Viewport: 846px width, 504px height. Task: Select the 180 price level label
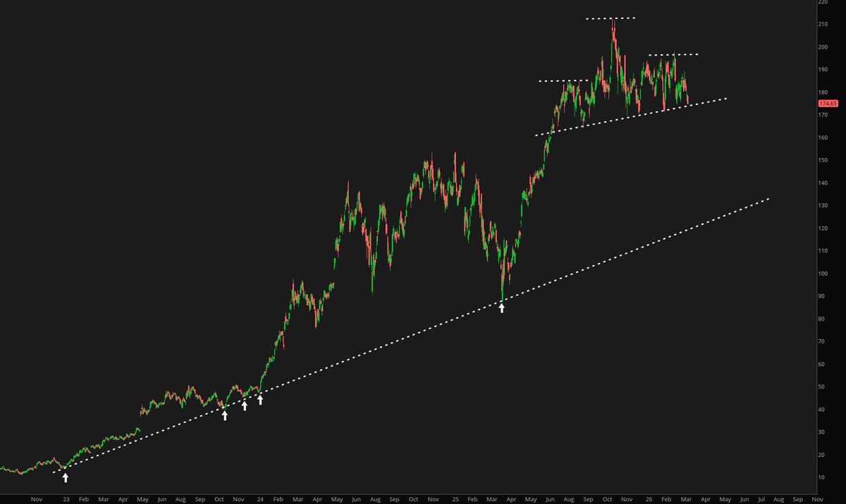822,92
